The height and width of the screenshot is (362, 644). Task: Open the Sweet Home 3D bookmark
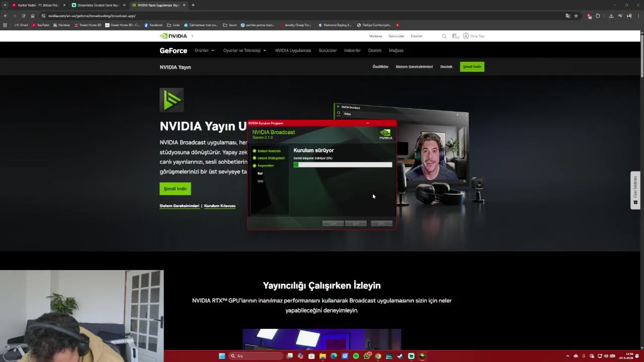click(x=88, y=25)
